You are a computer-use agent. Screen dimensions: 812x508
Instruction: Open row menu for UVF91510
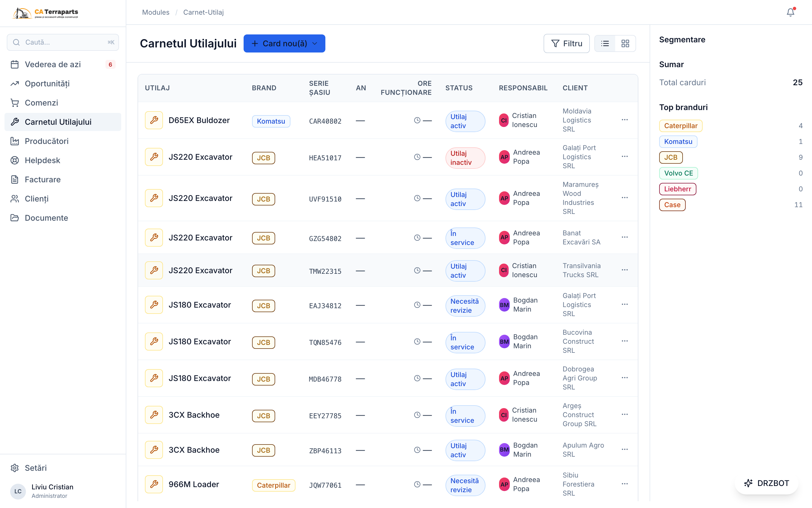coord(625,198)
